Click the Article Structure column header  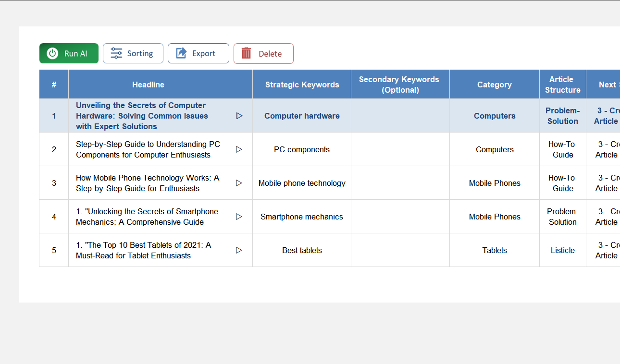(x=562, y=85)
